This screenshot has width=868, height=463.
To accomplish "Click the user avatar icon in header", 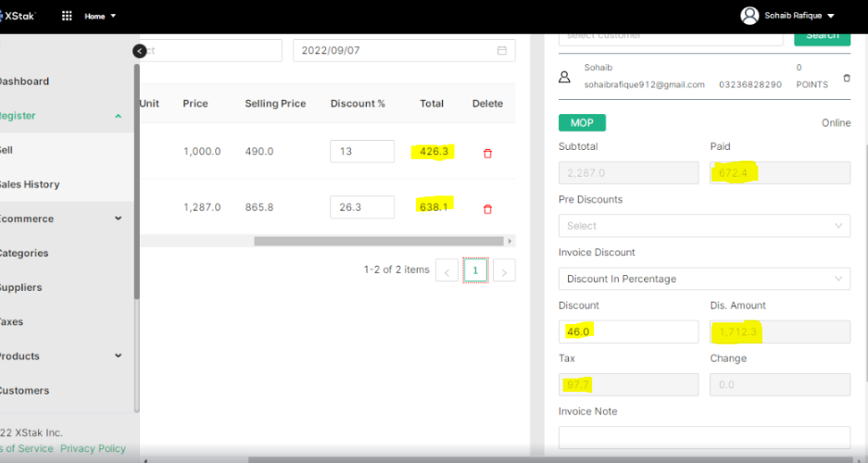I will click(x=749, y=16).
